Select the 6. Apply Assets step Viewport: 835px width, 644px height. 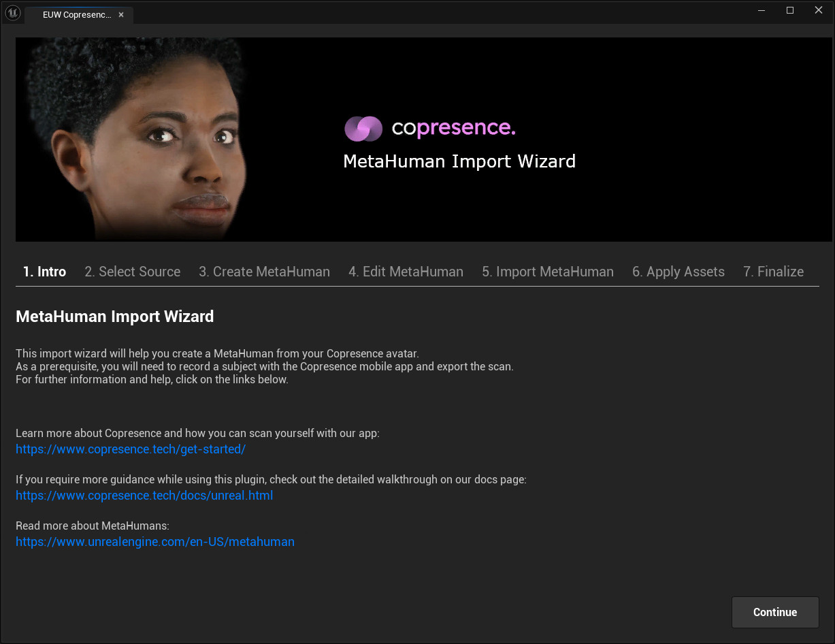coord(678,272)
